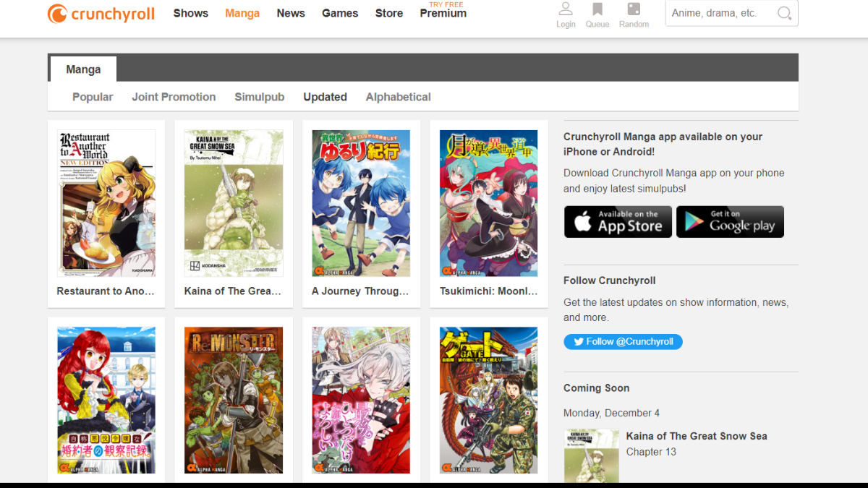
Task: Click the Crunchyroll logo
Action: 101,14
